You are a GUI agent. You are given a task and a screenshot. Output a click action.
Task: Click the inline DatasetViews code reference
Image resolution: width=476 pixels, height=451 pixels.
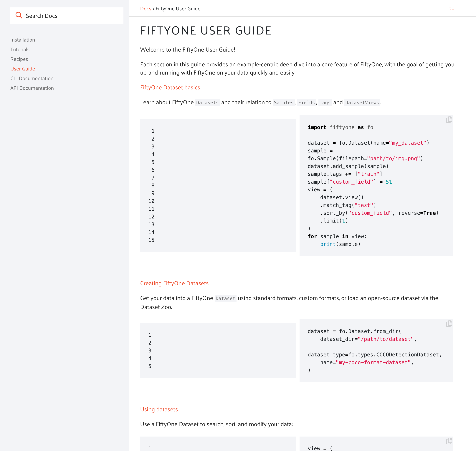click(362, 102)
